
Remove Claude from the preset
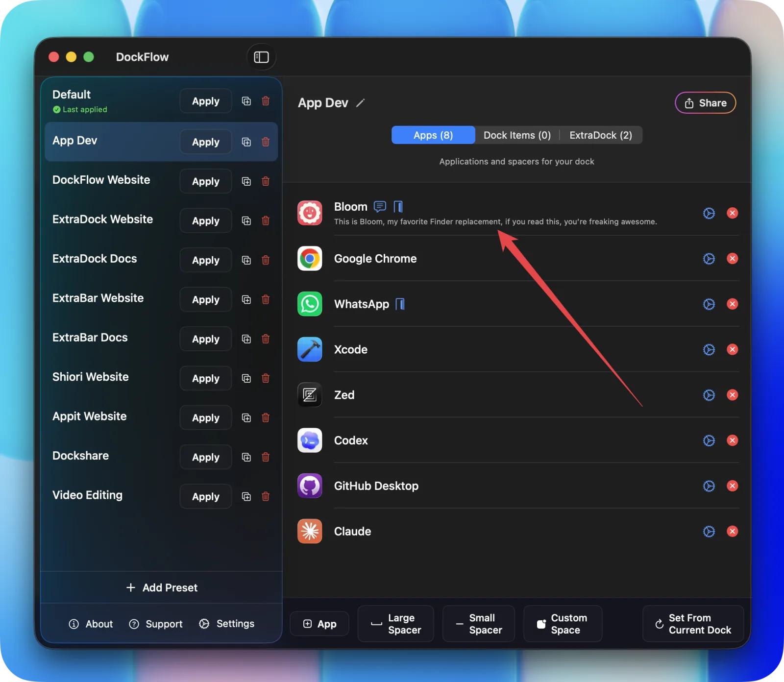pos(733,532)
